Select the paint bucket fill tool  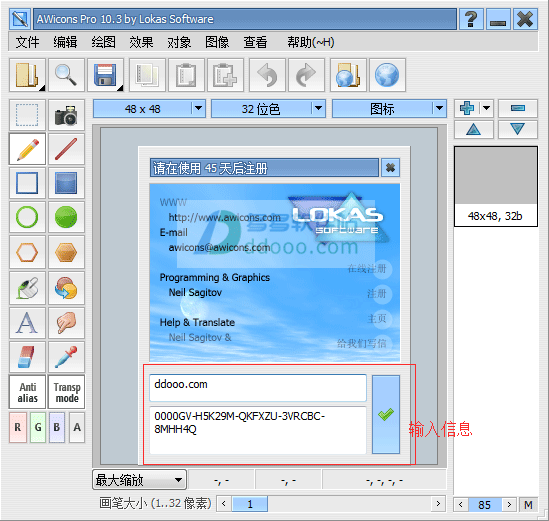[x=27, y=288]
